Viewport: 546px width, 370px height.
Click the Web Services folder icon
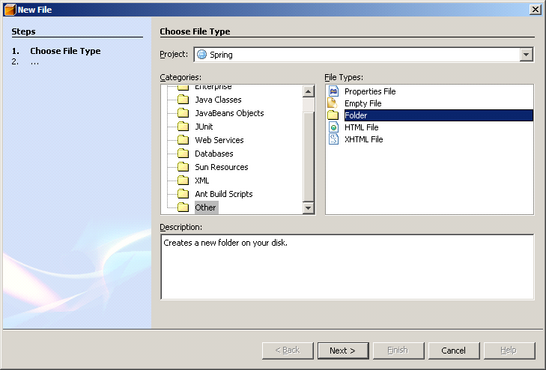click(183, 140)
